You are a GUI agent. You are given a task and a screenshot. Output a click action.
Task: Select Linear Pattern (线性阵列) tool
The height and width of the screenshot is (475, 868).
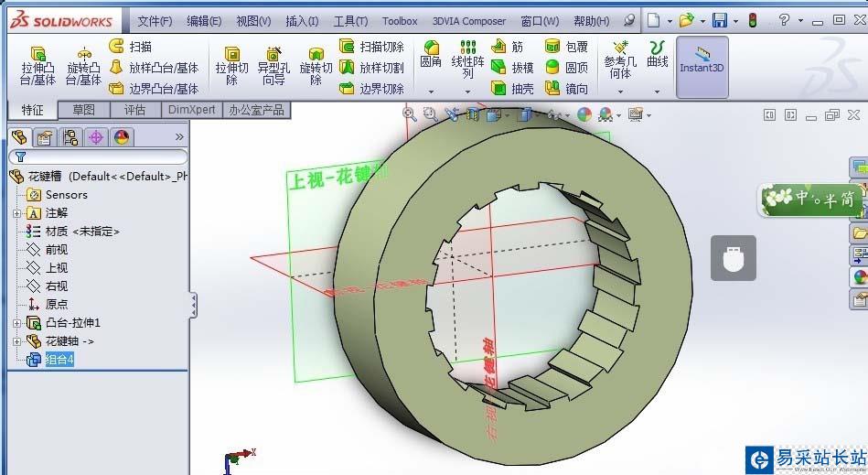(467, 59)
